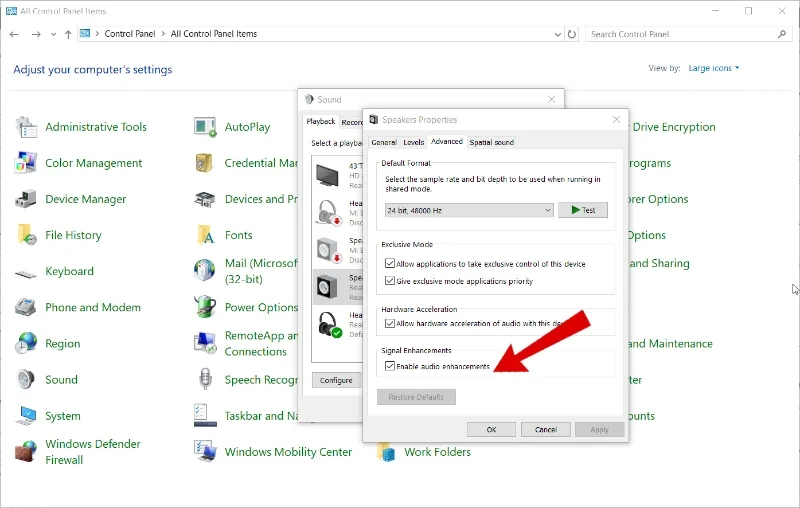Open the System computer icon
800x508 pixels.
26,416
